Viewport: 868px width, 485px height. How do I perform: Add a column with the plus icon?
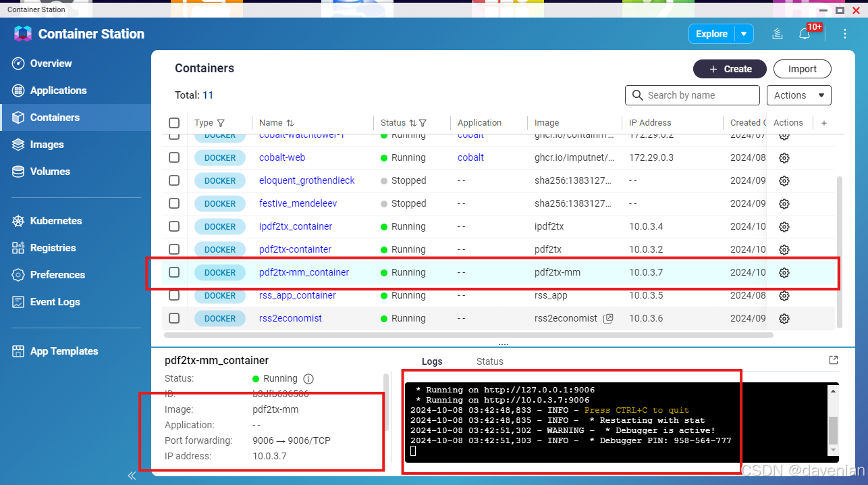tap(824, 123)
